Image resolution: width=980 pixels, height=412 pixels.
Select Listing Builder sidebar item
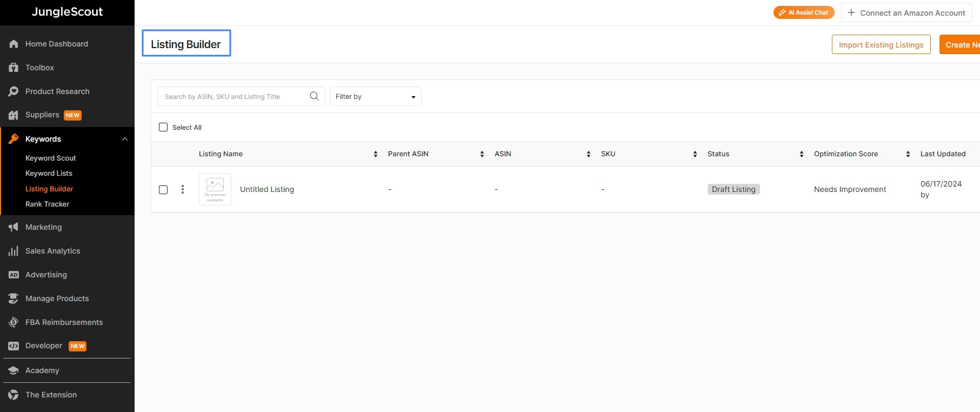point(49,189)
